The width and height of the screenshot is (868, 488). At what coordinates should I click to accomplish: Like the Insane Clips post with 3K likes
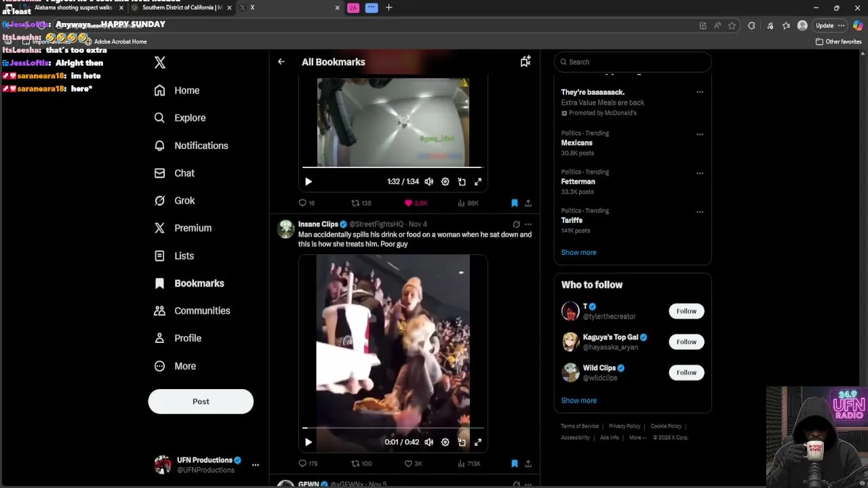coord(413,464)
